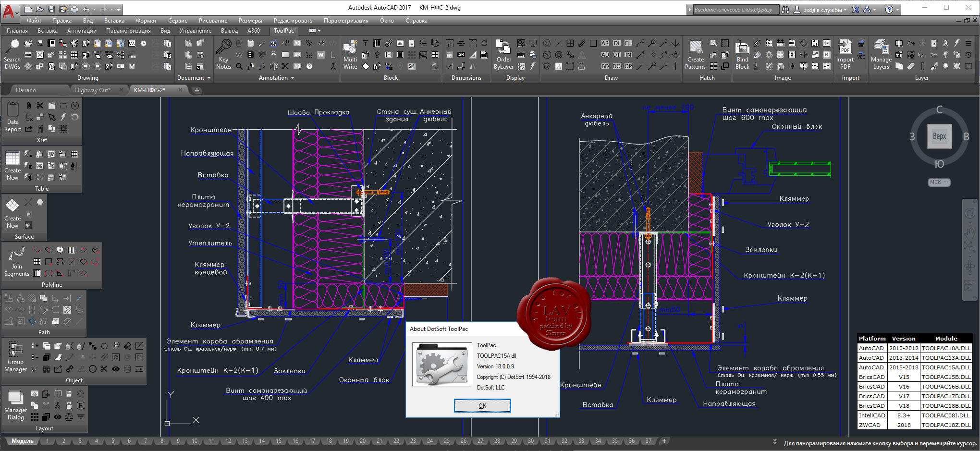The height and width of the screenshot is (451, 980).
Task: Click OK in About DotSoft ToolPac dialog
Action: tap(482, 406)
